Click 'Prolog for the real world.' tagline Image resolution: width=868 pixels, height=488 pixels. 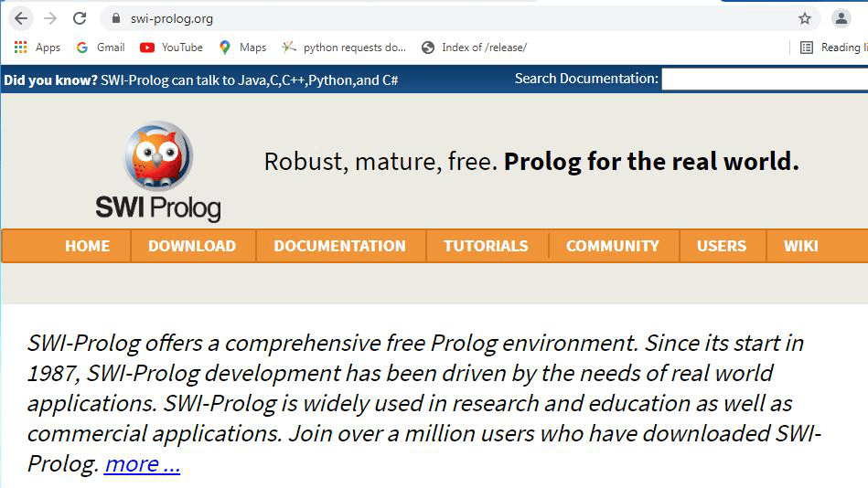651,162
